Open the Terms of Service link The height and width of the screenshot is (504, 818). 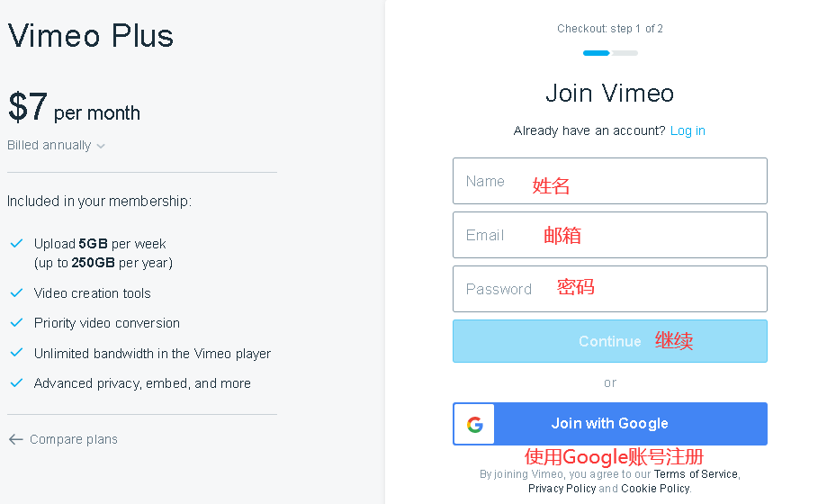coord(696,474)
